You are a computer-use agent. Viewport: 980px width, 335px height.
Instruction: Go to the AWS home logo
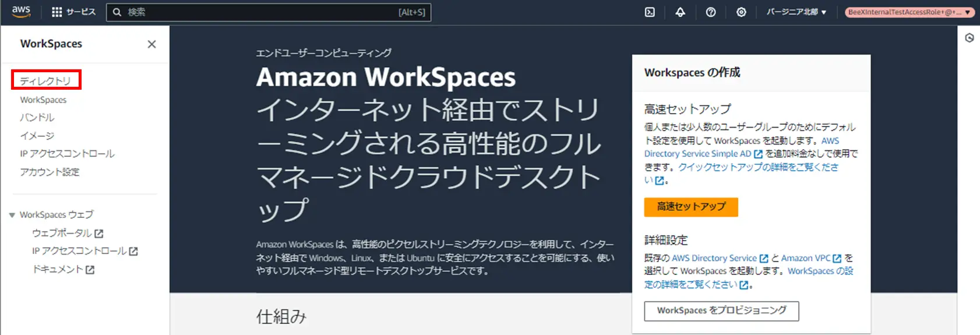point(21,12)
